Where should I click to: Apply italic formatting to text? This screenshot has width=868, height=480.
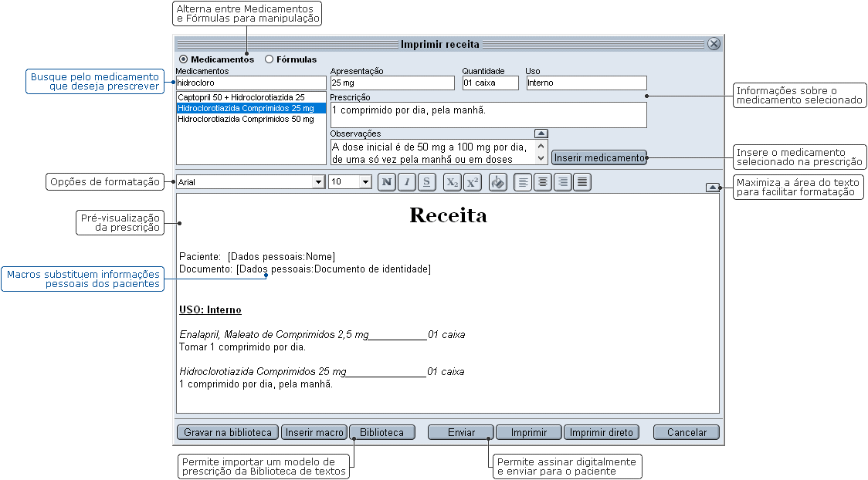406,182
